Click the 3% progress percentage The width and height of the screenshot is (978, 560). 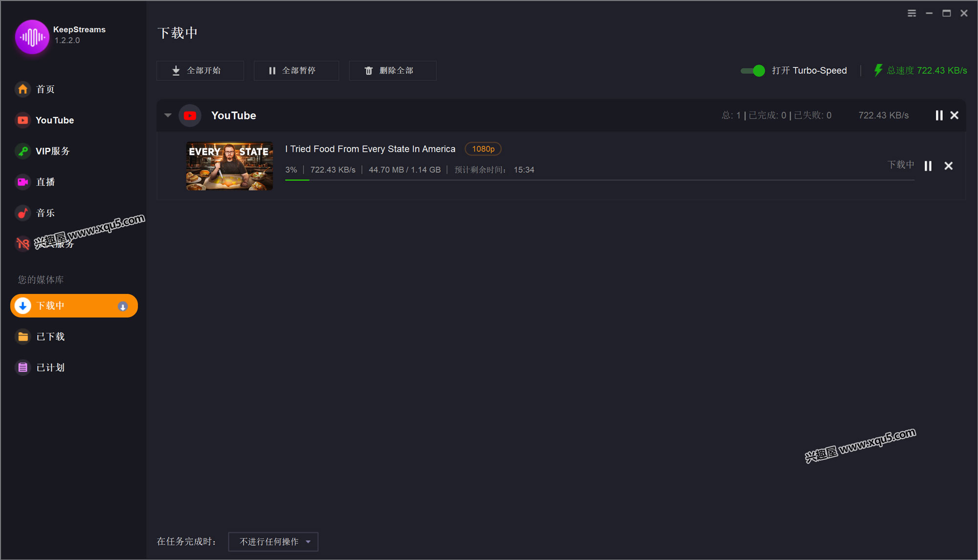pyautogui.click(x=291, y=170)
